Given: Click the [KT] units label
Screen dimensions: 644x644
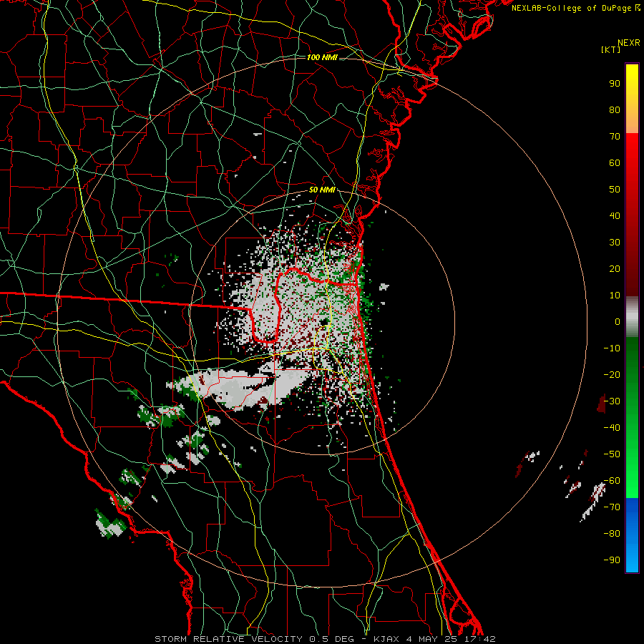Looking at the screenshot, I should [610, 49].
